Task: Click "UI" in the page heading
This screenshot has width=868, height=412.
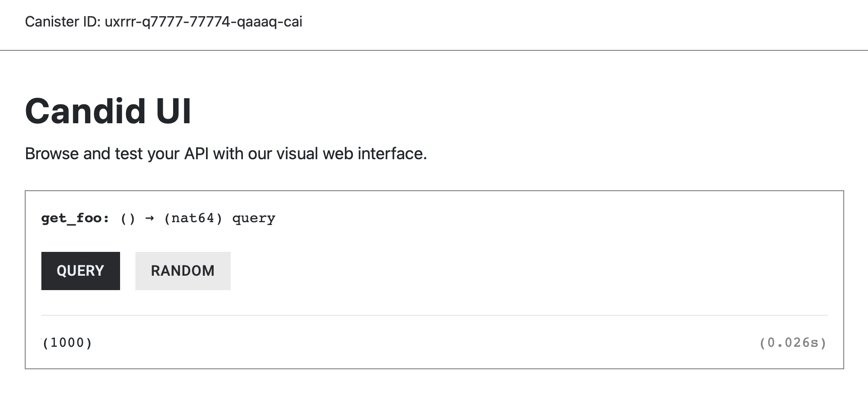Action: coord(174,111)
